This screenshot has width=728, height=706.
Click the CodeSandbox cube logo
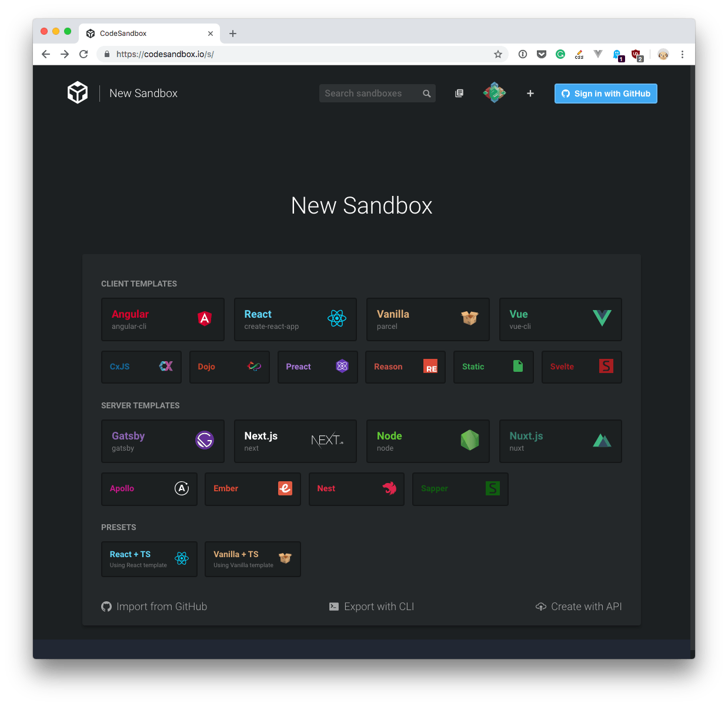(x=78, y=93)
